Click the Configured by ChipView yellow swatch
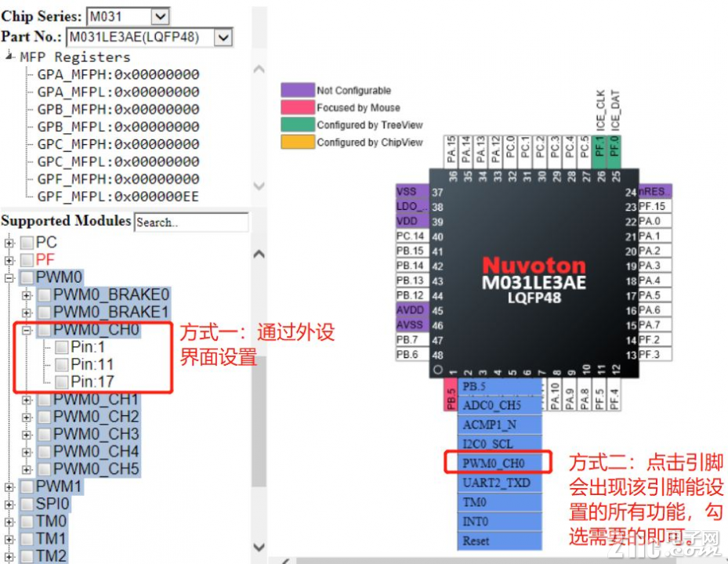 (x=298, y=142)
